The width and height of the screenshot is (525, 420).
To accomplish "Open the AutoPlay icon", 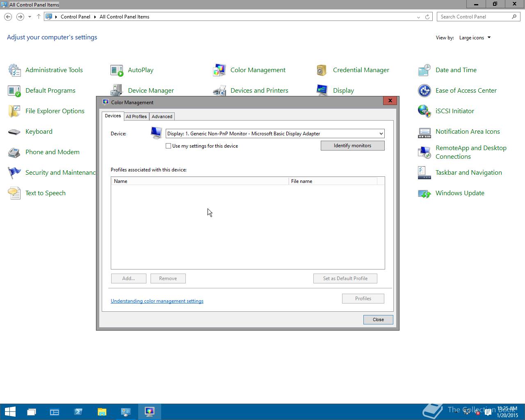I will tap(117, 70).
